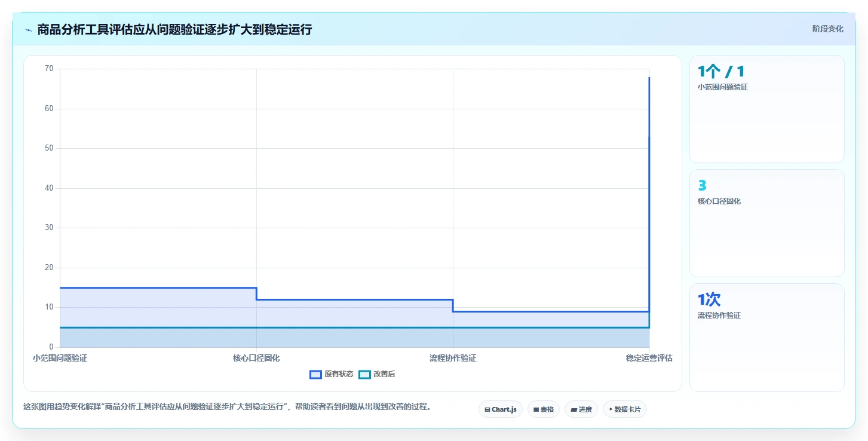This screenshot has width=868, height=441.
Task: Click the 进度 tag pill
Action: [581, 409]
